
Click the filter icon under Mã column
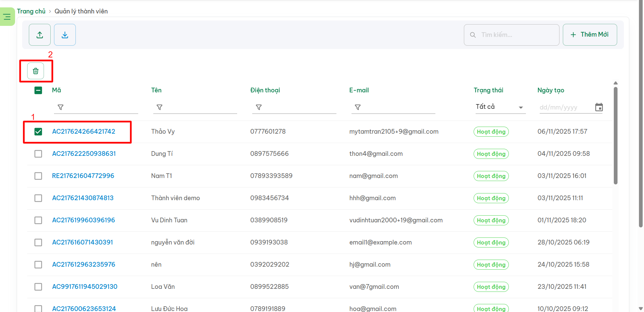coord(61,107)
